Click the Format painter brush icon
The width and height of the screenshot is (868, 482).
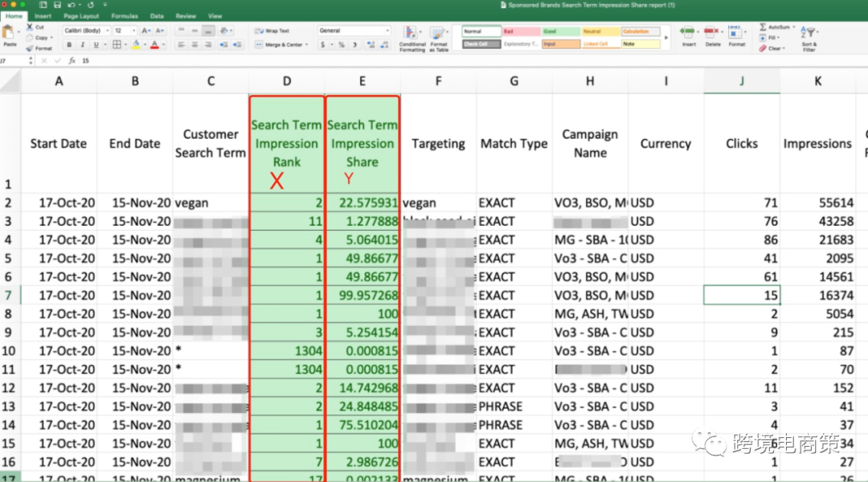coord(30,48)
